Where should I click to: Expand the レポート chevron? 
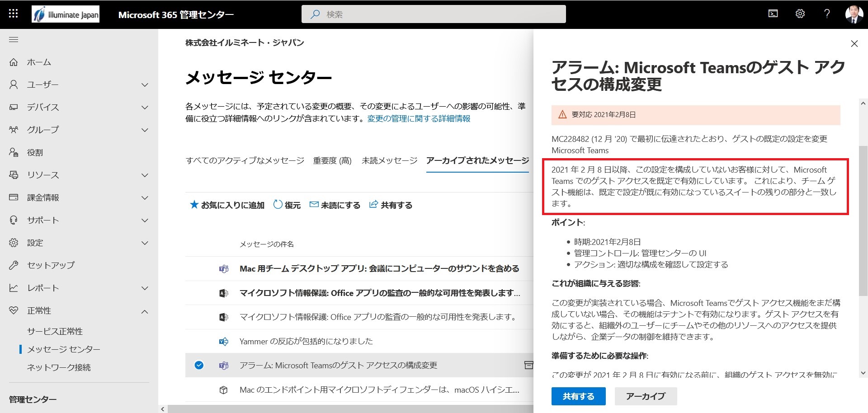pyautogui.click(x=145, y=288)
